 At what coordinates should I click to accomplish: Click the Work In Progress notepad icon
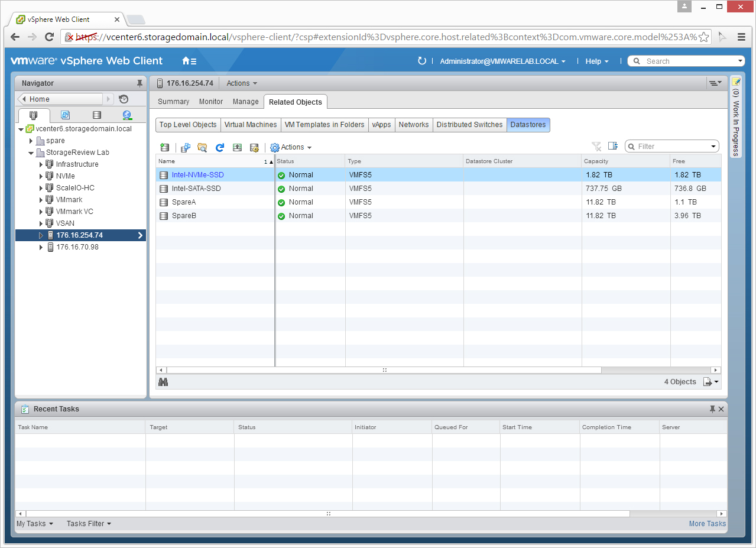[x=736, y=82]
